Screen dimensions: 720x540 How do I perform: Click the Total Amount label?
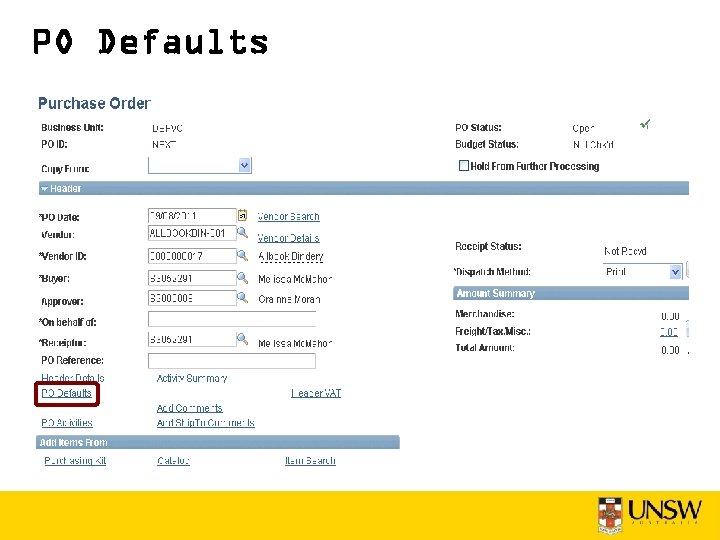point(484,348)
